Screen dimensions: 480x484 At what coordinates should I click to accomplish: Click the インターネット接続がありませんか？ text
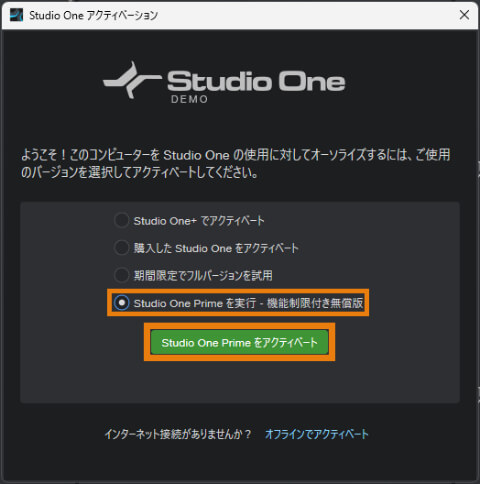[x=178, y=434]
